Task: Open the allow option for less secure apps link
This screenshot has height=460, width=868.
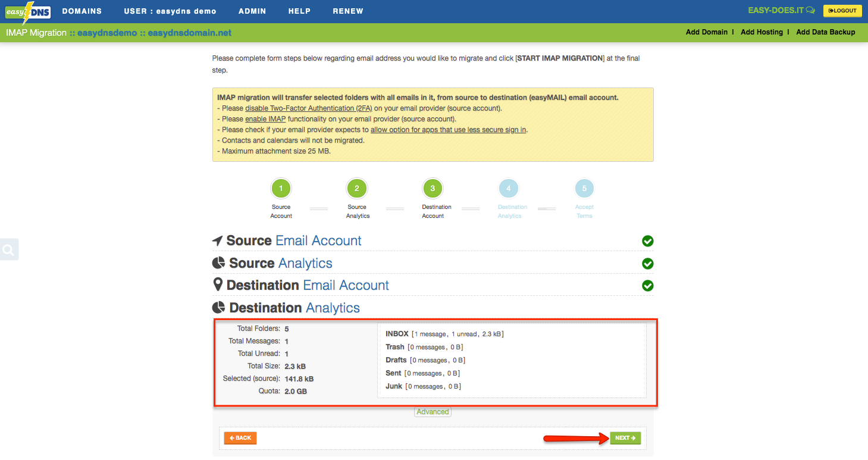Action: click(x=448, y=130)
